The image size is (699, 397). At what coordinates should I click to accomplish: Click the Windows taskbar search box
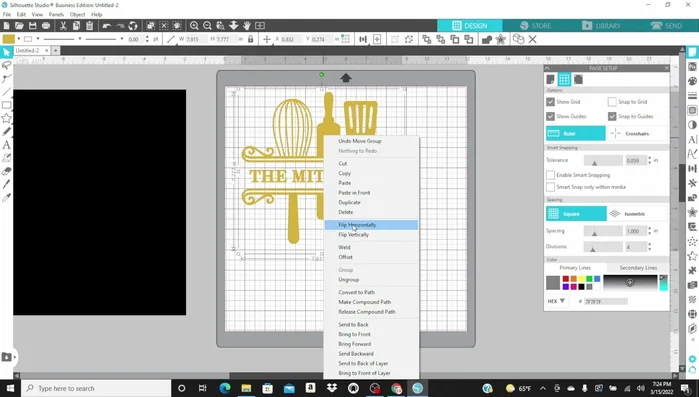click(x=96, y=388)
